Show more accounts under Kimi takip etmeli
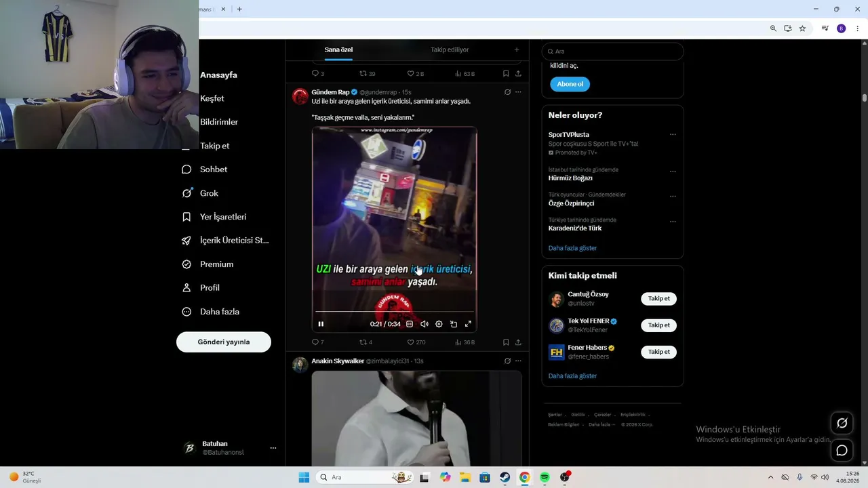 click(x=572, y=376)
